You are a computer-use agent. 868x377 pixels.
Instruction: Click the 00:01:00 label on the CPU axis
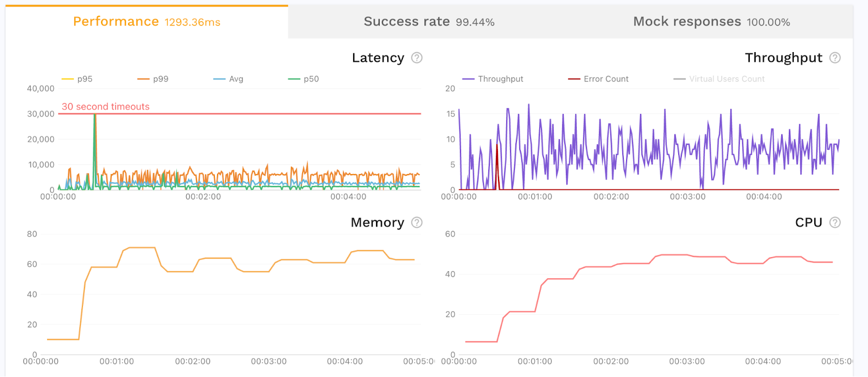pyautogui.click(x=535, y=361)
